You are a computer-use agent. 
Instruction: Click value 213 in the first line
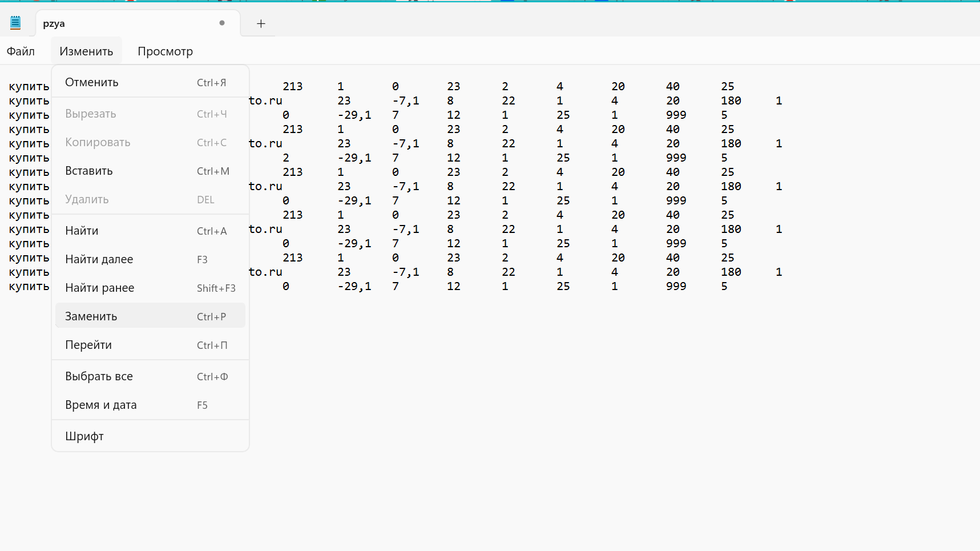tap(293, 86)
